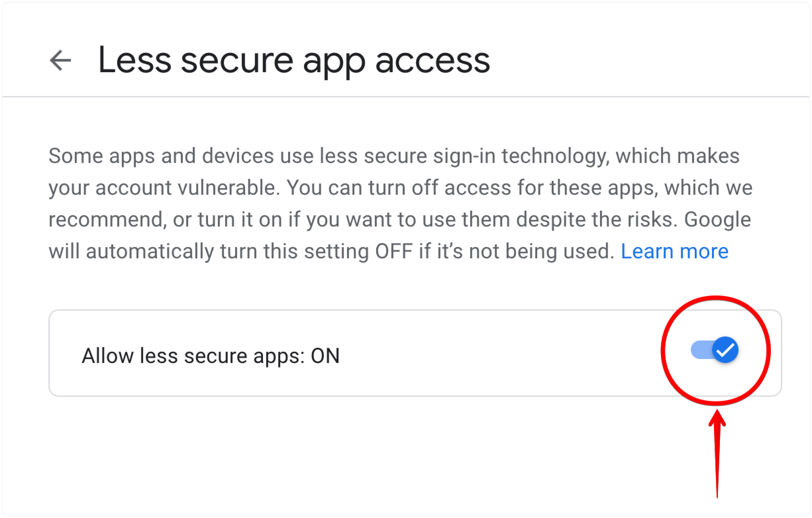Click the word 'OFF' in the description
812x518 pixels.
[x=394, y=251]
